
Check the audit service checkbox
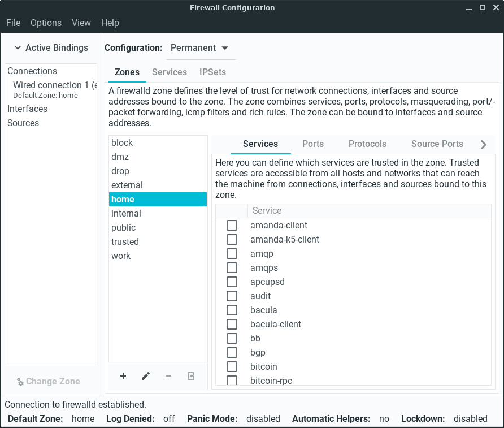232,296
